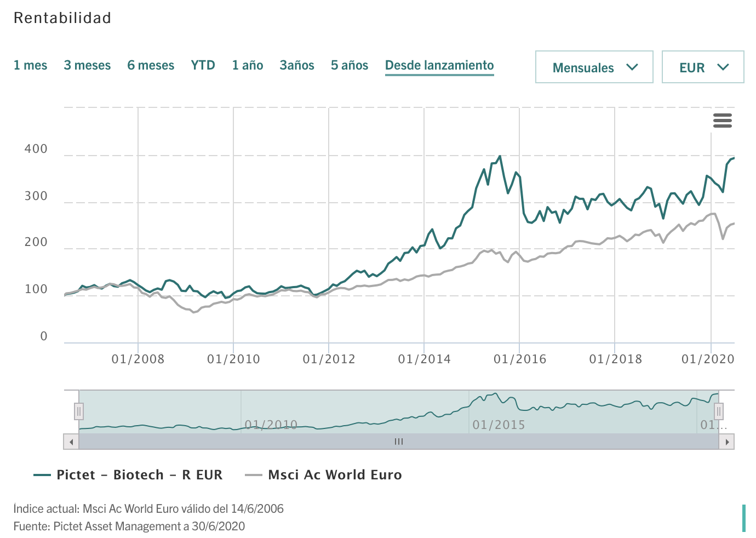Click the gray line icon in legend
The height and width of the screenshot is (538, 756).
[x=254, y=475]
